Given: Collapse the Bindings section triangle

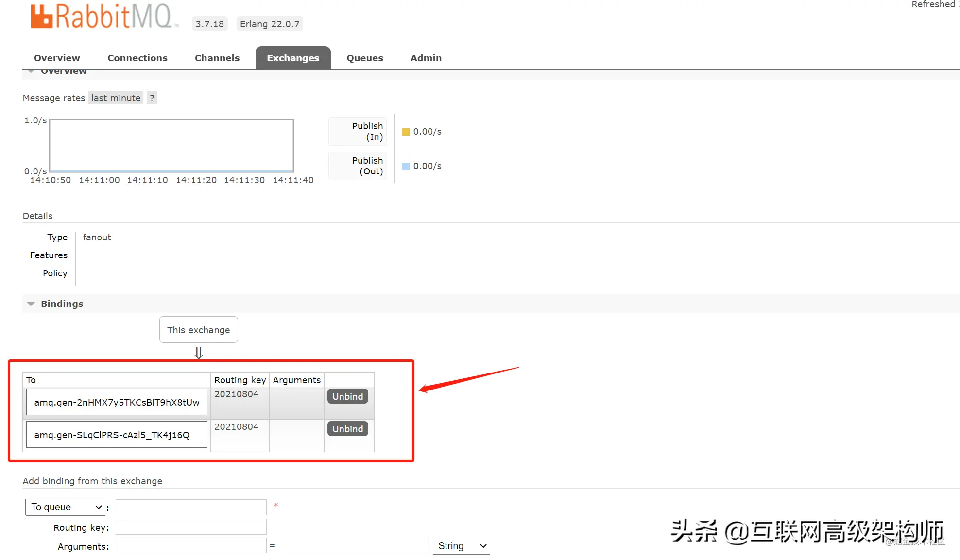Looking at the screenshot, I should click(31, 304).
